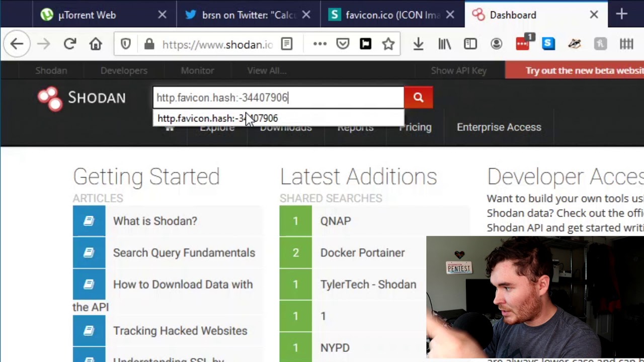Open Monitor link in top bar
The width and height of the screenshot is (644, 362).
point(197,70)
